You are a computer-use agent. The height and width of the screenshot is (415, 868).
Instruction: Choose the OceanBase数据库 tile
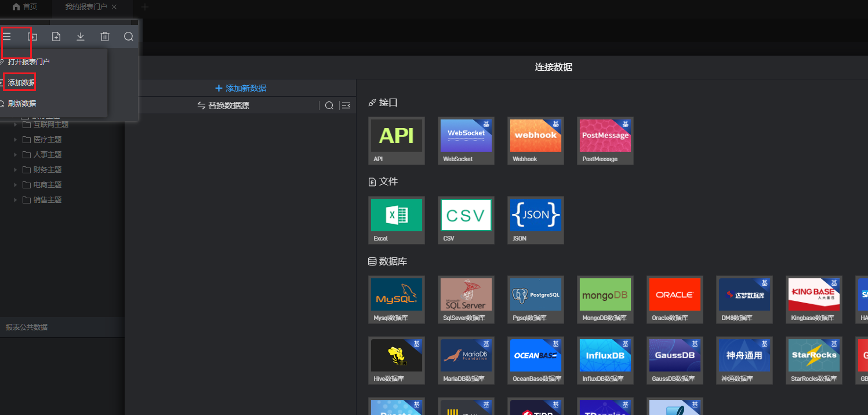point(536,361)
